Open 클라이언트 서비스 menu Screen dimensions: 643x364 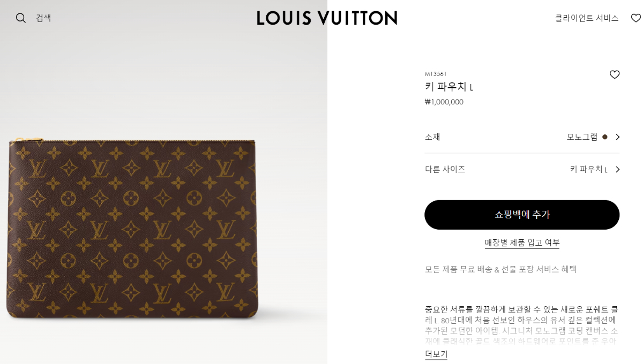587,18
